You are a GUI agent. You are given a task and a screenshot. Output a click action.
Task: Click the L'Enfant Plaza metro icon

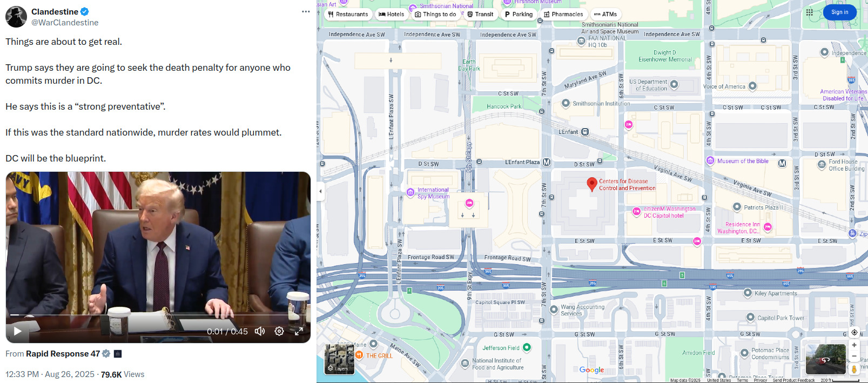click(x=547, y=162)
